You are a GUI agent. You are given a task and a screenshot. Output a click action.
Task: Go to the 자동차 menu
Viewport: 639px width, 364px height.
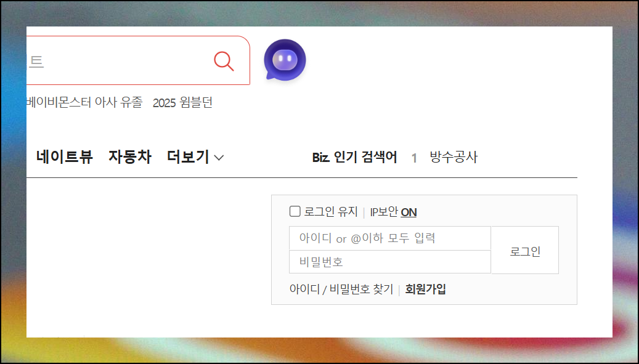pos(130,157)
